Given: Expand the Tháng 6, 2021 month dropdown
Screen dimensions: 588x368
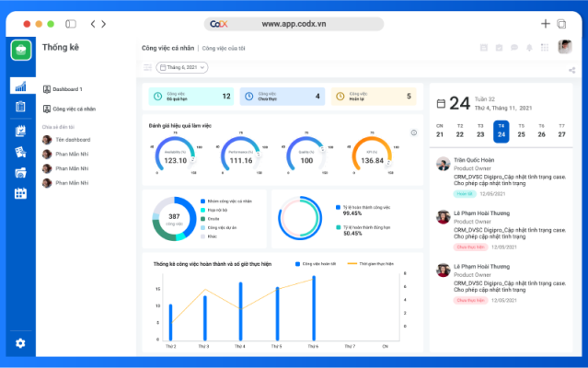Looking at the screenshot, I should point(182,67).
